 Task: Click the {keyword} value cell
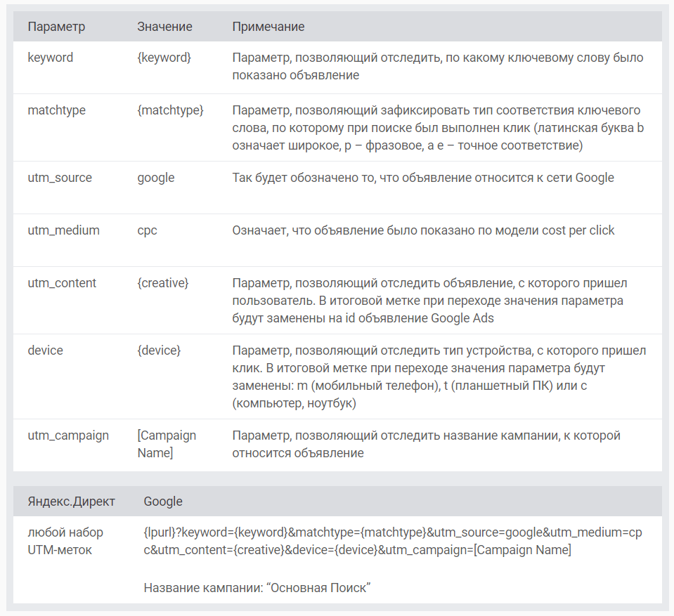click(x=164, y=58)
